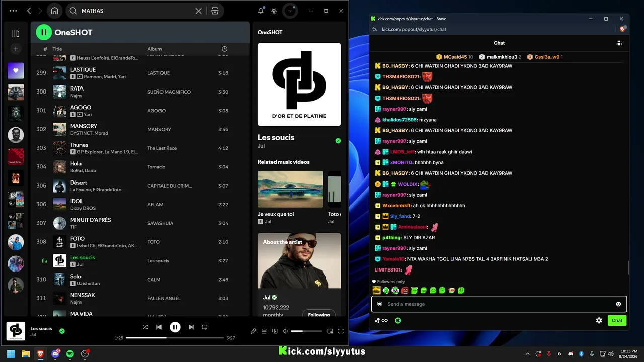The width and height of the screenshot is (644, 362).
Task: Enter Spotify full screen mode
Action: click(341, 331)
